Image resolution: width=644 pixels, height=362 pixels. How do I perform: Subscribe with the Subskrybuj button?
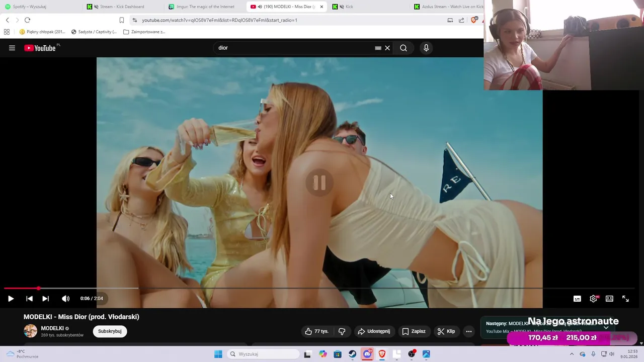110,331
